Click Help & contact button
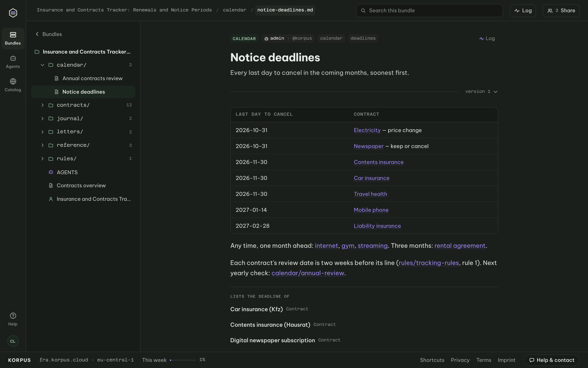 551,360
